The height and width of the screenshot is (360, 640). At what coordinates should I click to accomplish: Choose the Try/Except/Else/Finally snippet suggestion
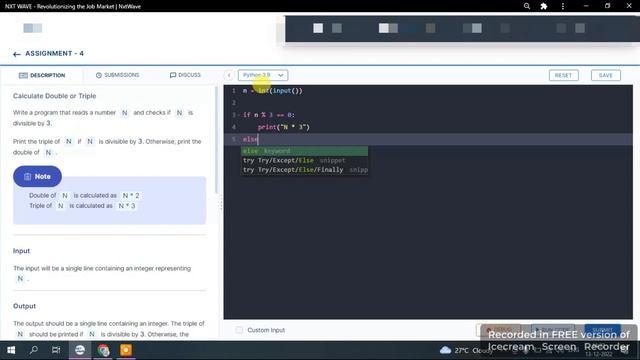point(304,170)
